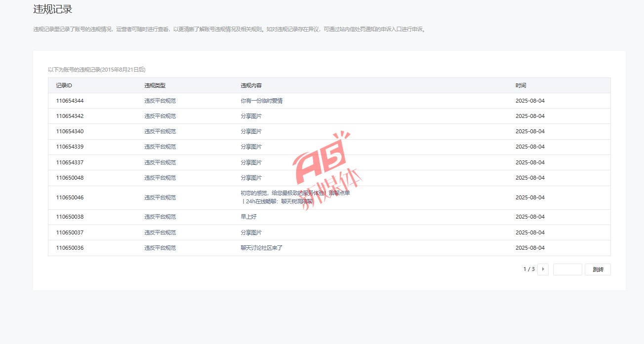Select record ID 110654340
This screenshot has height=344, width=644.
tap(70, 131)
